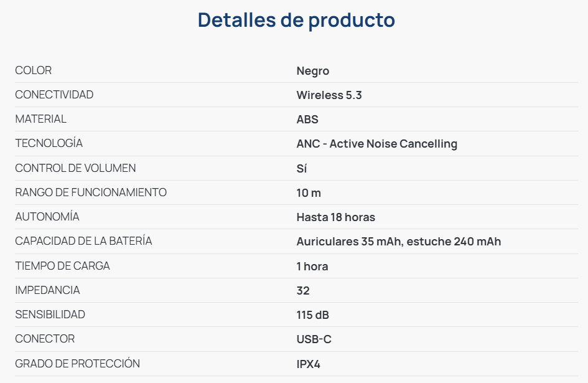Click the "IPX4" protection rating value
The image size is (588, 383).
click(309, 364)
